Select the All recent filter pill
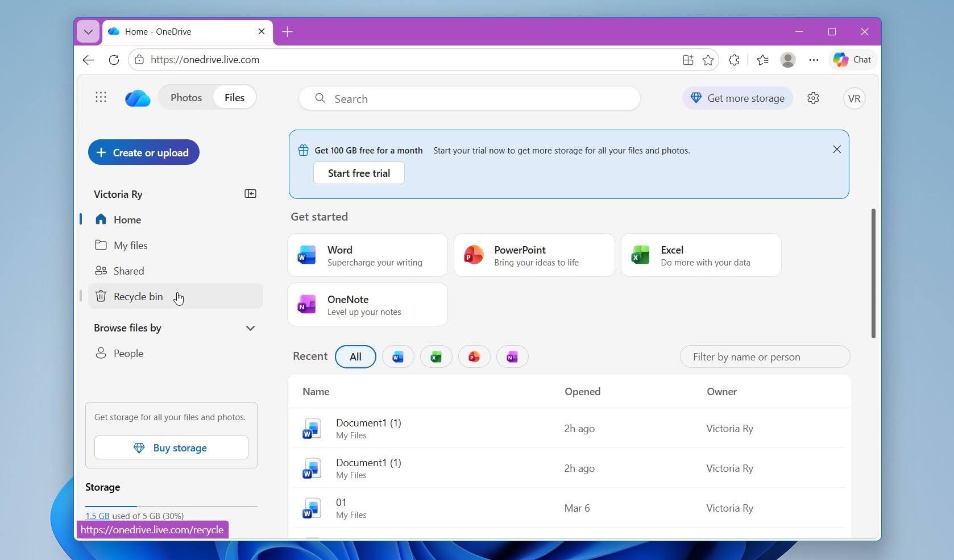The width and height of the screenshot is (954, 560). click(x=355, y=356)
